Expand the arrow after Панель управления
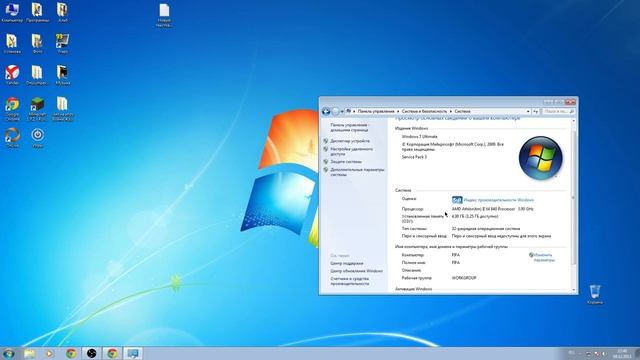640x360 pixels. click(398, 111)
